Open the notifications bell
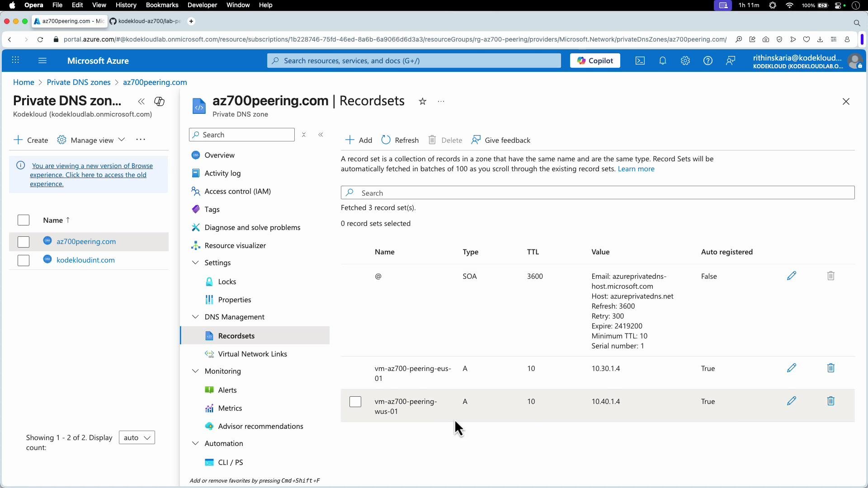 663,61
